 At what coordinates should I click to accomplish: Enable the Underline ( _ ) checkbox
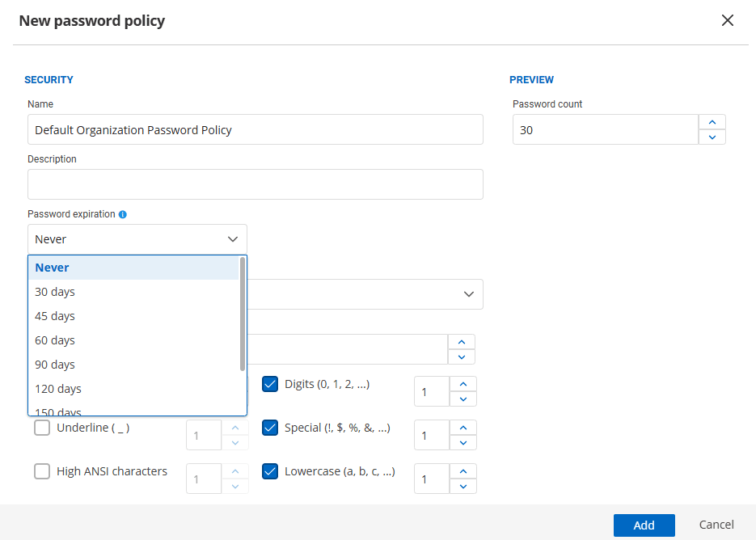coord(41,428)
